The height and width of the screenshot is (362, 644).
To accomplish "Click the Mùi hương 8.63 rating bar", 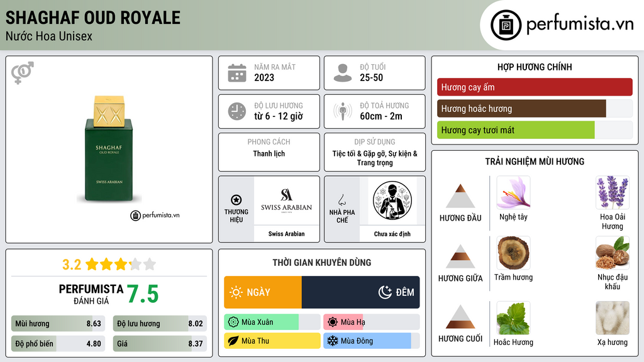I will point(58,324).
